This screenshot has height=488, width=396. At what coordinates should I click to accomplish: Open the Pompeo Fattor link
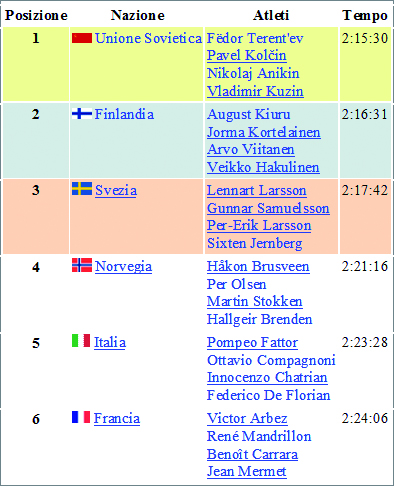pos(252,343)
